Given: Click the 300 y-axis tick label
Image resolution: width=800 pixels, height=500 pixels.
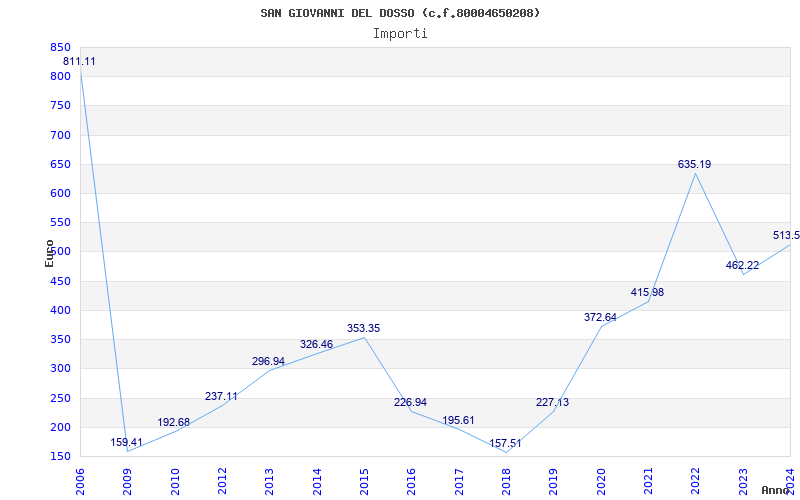Looking at the screenshot, I should click(60, 368).
